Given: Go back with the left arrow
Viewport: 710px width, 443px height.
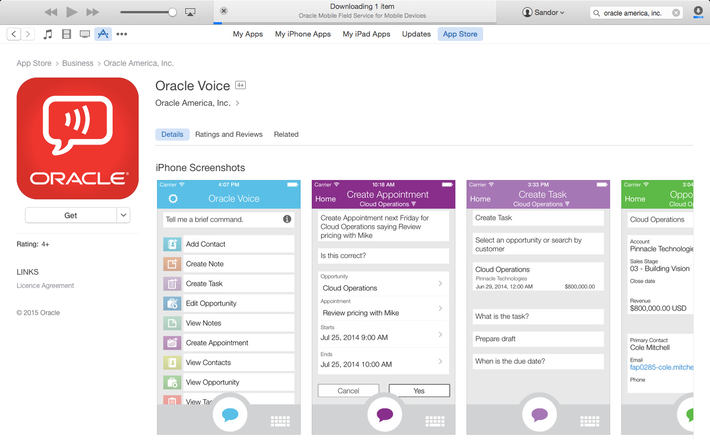Looking at the screenshot, I should (x=14, y=34).
